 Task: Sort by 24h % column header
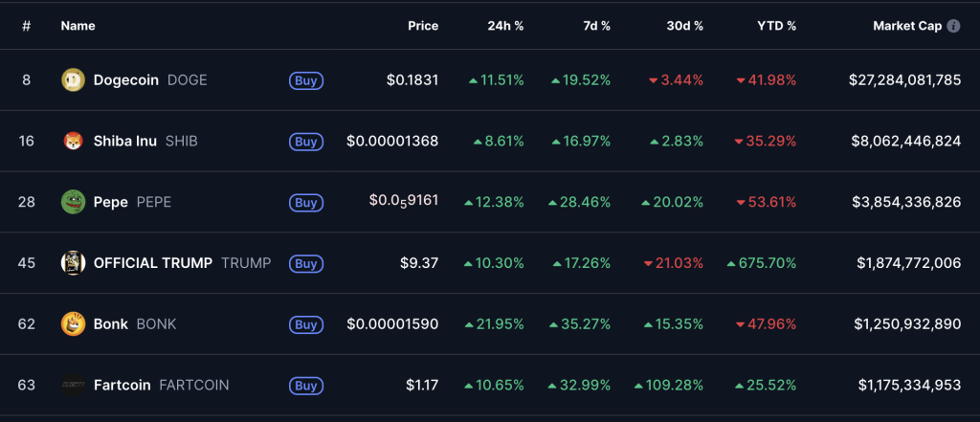tap(505, 26)
